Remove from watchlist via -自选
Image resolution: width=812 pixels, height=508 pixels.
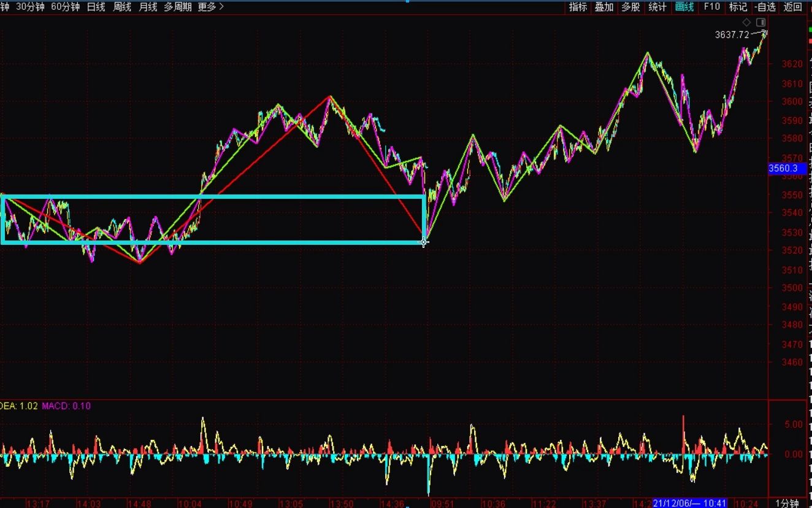point(765,7)
